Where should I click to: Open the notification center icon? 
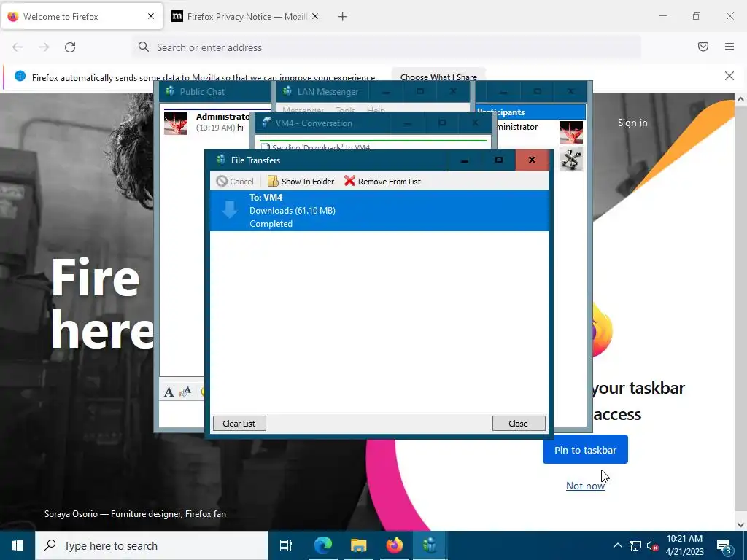(724, 545)
